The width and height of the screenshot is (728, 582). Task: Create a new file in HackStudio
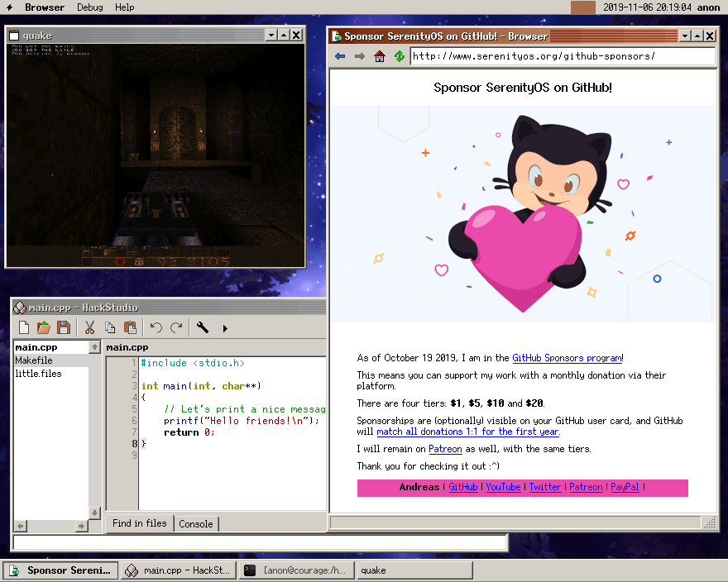click(24, 328)
